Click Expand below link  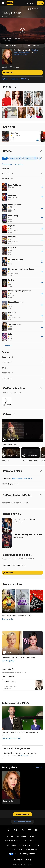[7, 164]
